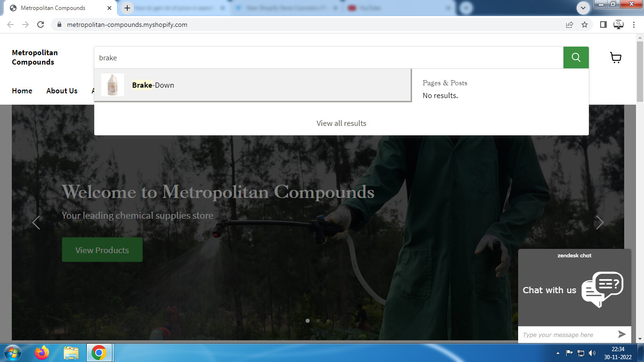This screenshot has width=644, height=362.
Task: Close the Metropolitan Compounds tab
Action: pos(109,8)
